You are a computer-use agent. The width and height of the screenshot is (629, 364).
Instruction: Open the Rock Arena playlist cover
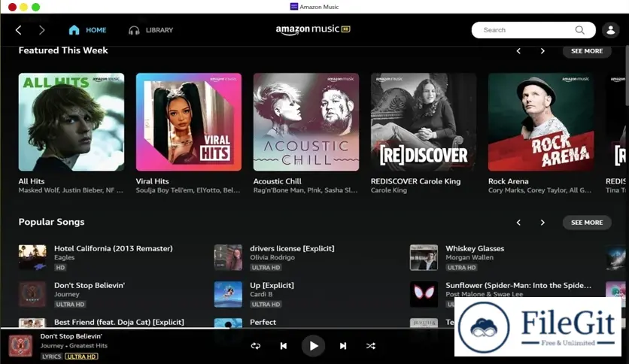tap(541, 122)
